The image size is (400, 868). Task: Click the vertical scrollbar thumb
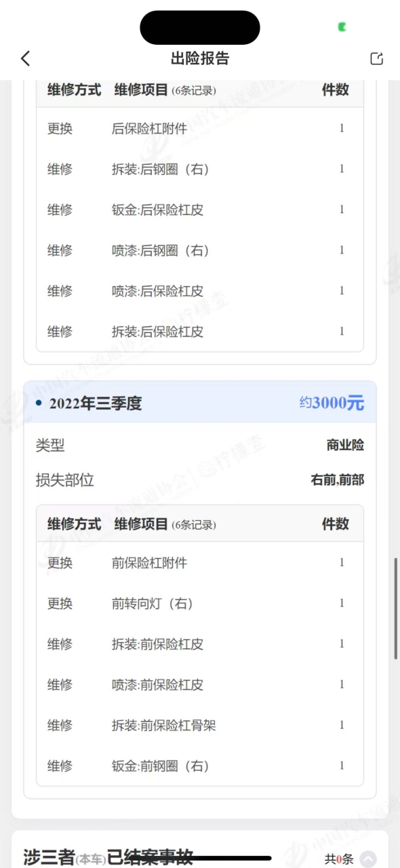(396, 609)
